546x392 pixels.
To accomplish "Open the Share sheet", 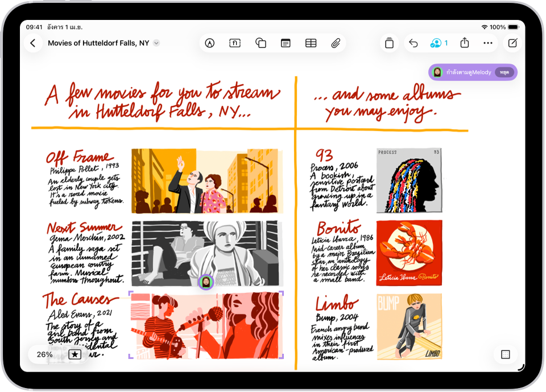I will click(x=465, y=43).
